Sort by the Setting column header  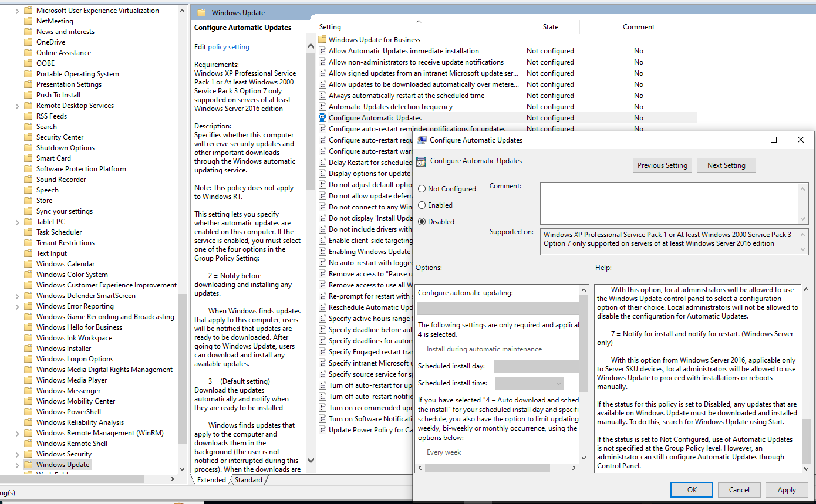click(419, 27)
